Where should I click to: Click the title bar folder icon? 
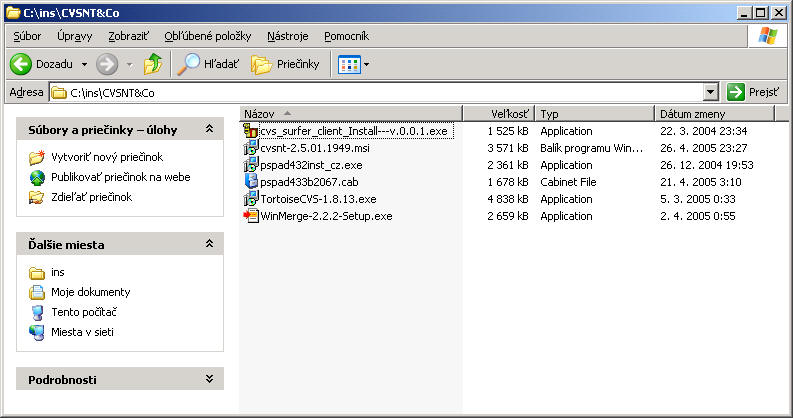(x=13, y=12)
